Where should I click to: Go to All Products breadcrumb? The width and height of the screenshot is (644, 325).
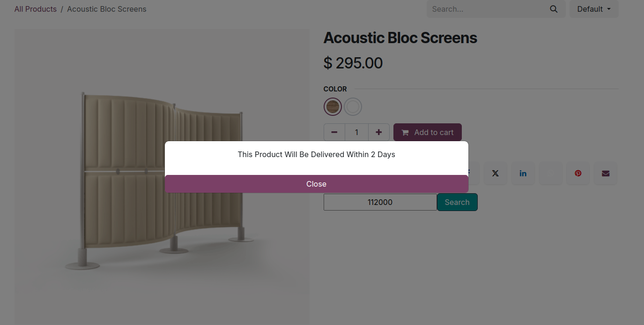click(x=36, y=9)
